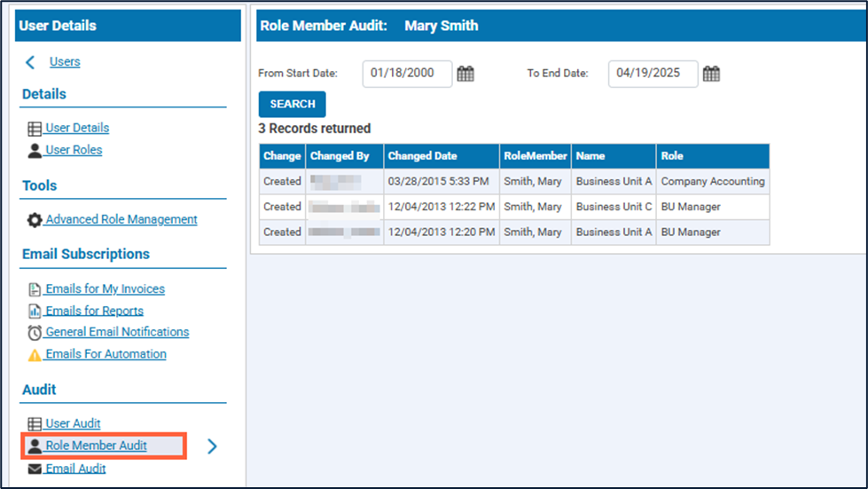868x489 pixels.
Task: Click the right chevron beside Role Member Audit
Action: (213, 446)
